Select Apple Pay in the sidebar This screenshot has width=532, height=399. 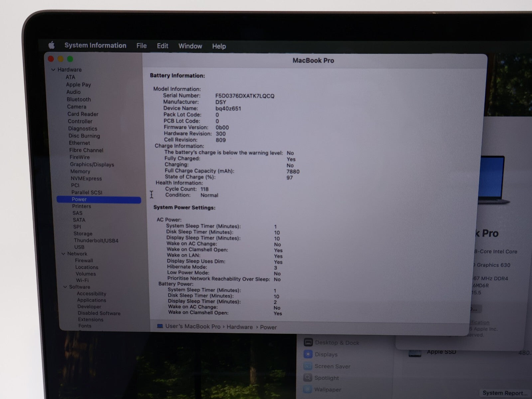[78, 84]
